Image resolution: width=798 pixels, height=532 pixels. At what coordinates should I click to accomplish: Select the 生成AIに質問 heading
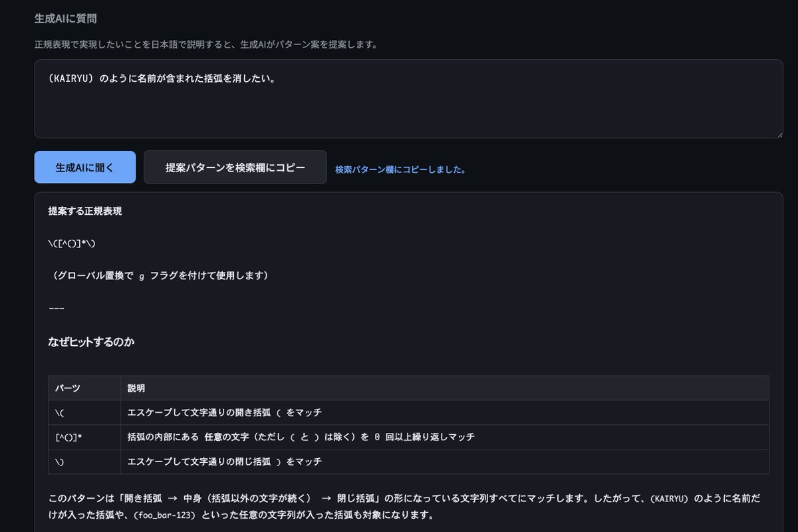tap(65, 19)
